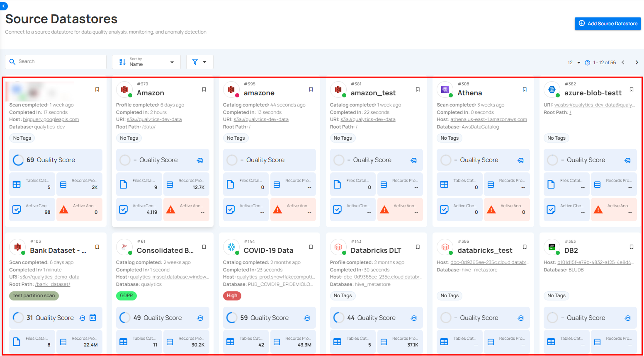Open the Sort by Name dropdown
This screenshot has width=644, height=356.
[x=146, y=62]
